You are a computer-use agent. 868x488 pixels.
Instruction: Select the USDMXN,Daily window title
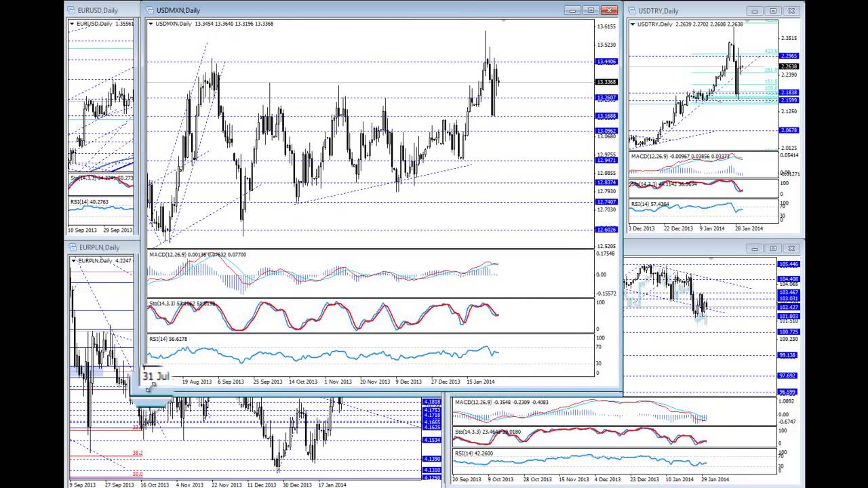point(178,10)
